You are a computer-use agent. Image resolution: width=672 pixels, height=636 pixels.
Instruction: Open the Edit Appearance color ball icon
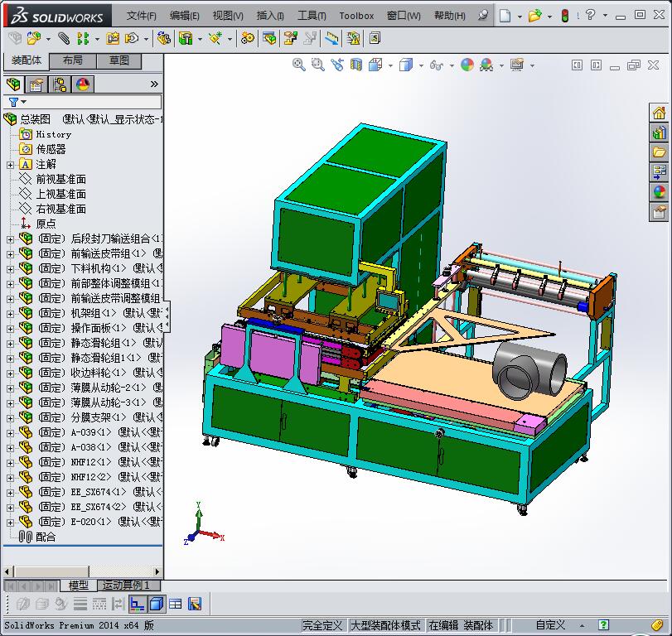(x=467, y=65)
